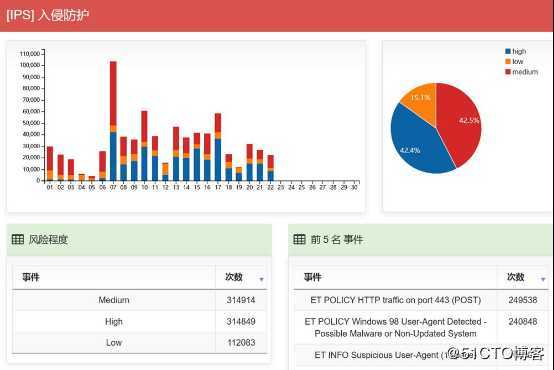Click the 314849 count value

(241, 322)
